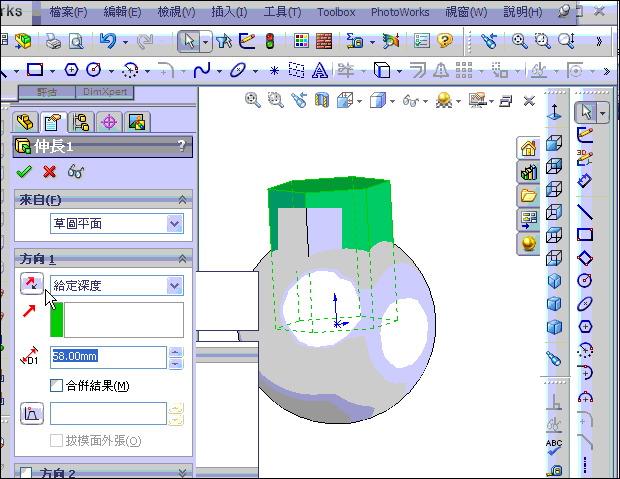620x479 pixels.
Task: Open the PhotoWorks menu
Action: (400, 12)
